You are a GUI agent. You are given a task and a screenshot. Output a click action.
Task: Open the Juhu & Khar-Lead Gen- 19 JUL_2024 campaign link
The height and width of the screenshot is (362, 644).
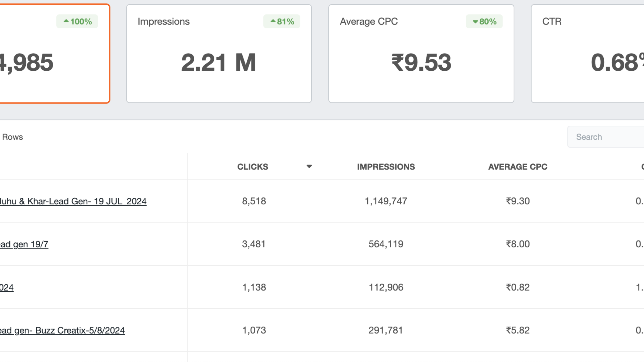pyautogui.click(x=73, y=201)
